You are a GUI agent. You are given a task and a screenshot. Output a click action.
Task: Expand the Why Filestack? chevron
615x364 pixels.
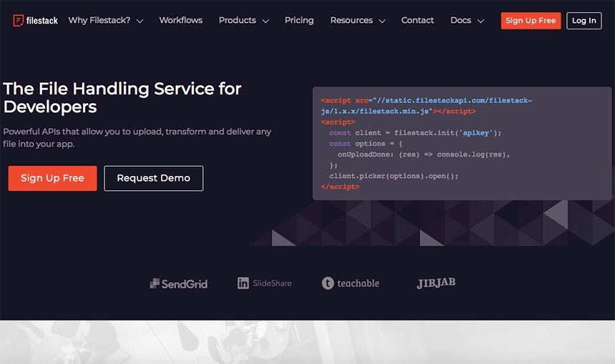[x=139, y=21]
